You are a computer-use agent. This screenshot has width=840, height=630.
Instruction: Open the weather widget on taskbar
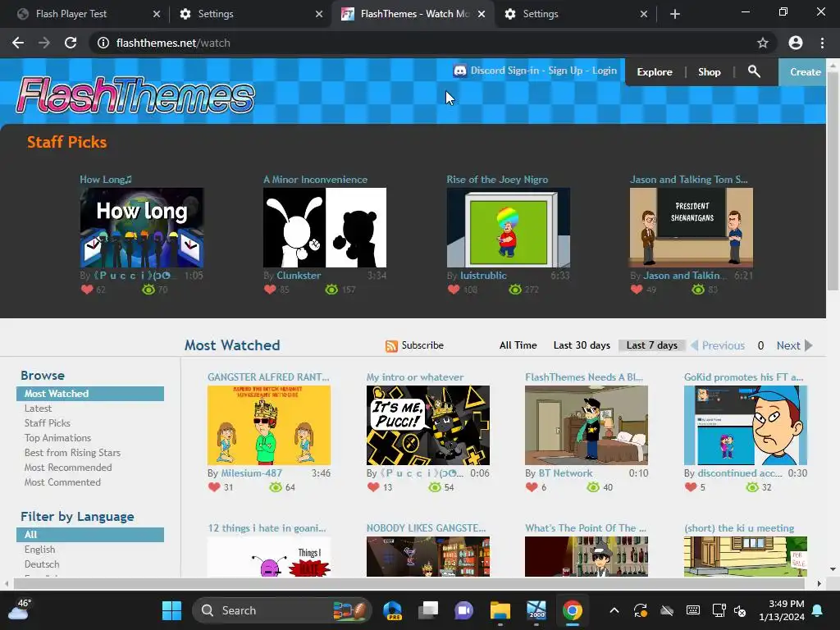click(20, 609)
